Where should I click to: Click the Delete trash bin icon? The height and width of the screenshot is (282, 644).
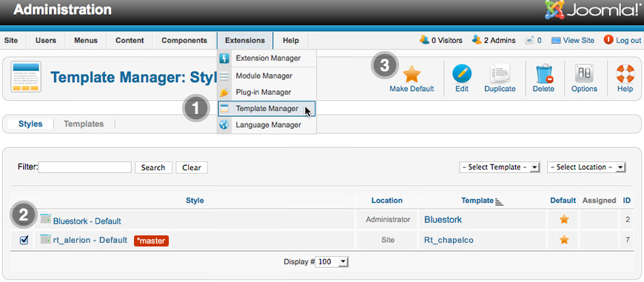(x=544, y=74)
